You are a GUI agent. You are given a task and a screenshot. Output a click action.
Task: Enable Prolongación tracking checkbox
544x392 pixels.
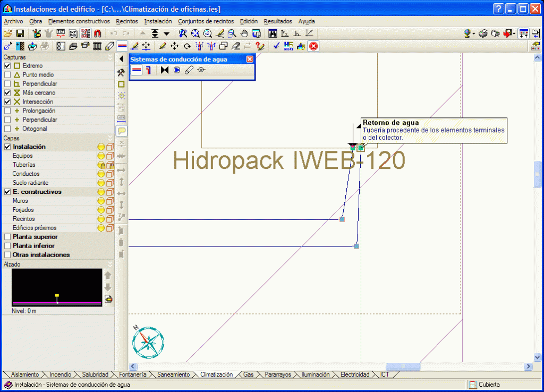tap(7, 110)
